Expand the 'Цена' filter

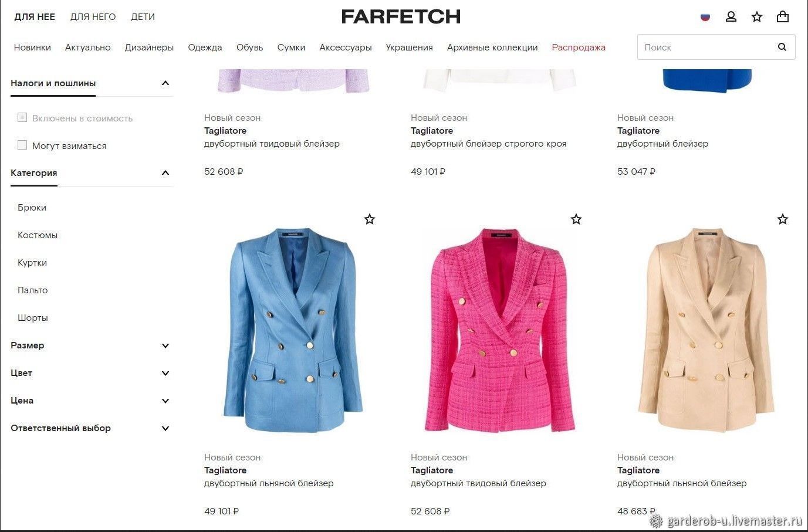point(165,401)
